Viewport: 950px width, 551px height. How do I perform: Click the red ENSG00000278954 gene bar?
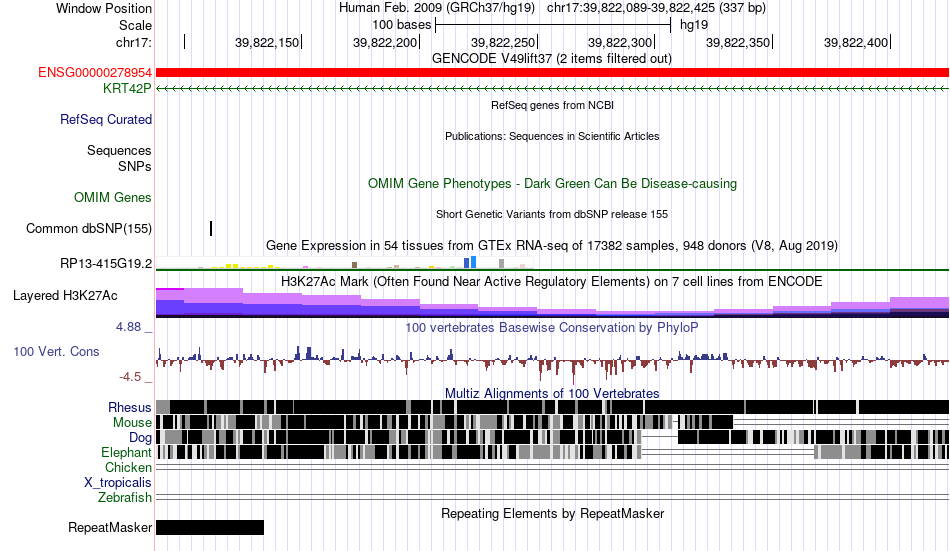click(x=552, y=73)
